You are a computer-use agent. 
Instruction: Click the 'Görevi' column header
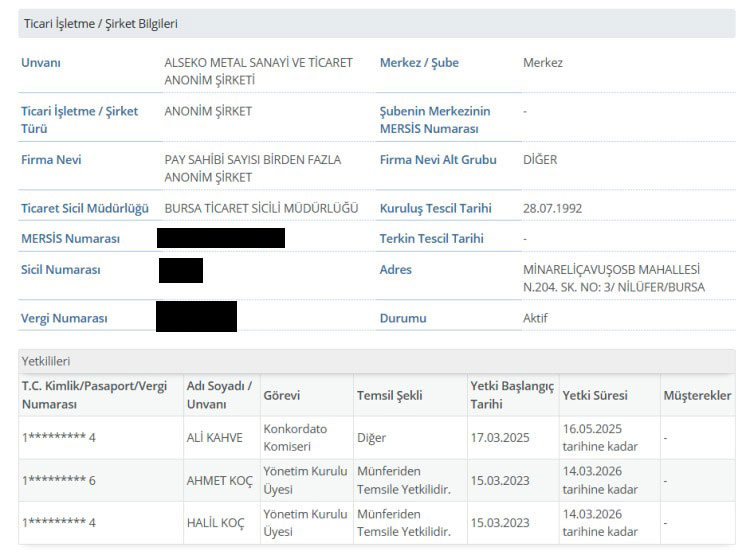[x=281, y=396]
